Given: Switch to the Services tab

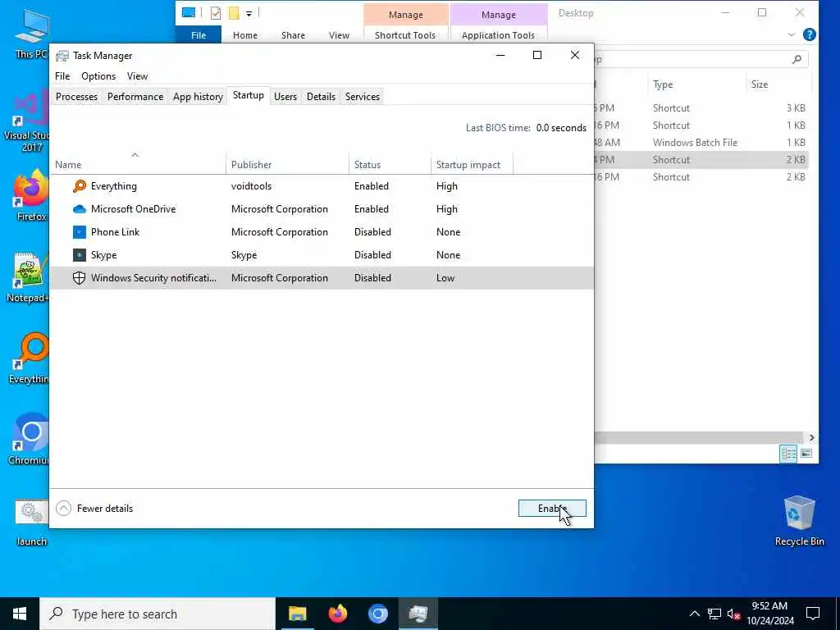Looking at the screenshot, I should (362, 97).
